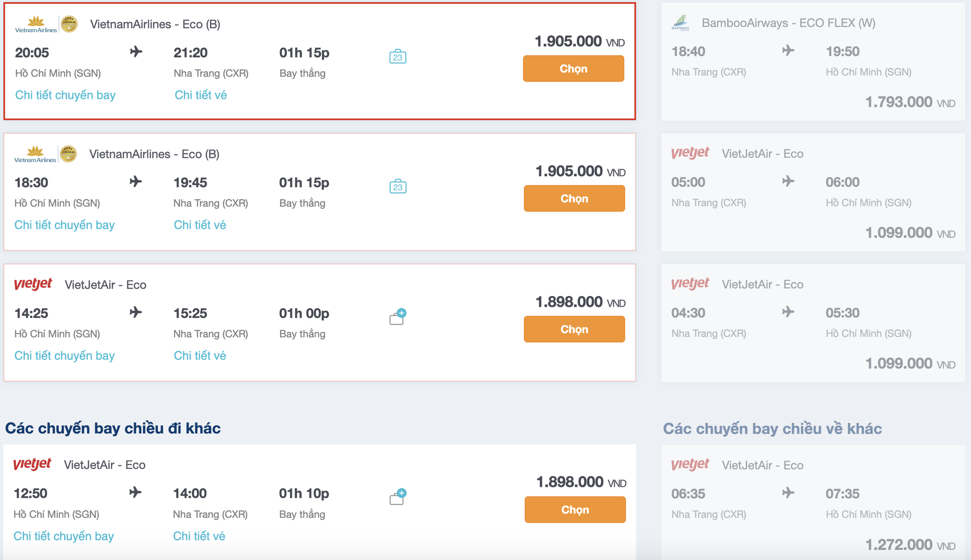Expand Chi tiết vé for the 18:30 flight
This screenshot has width=971, height=560.
200,225
